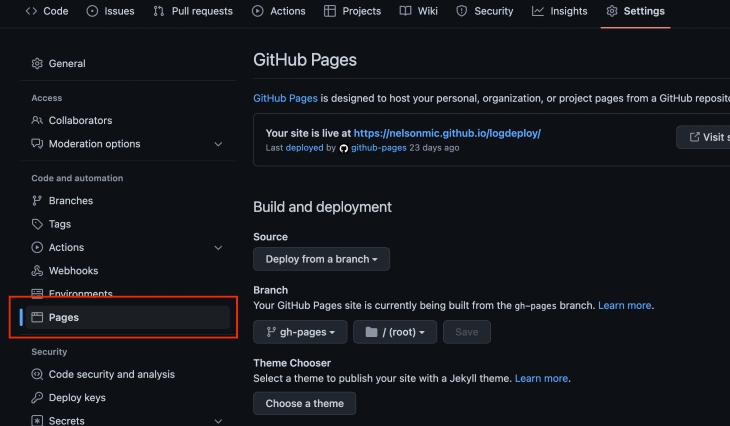The height and width of the screenshot is (426, 730).
Task: Click the GitHub octocat icon beside github-pages
Action: click(x=344, y=149)
